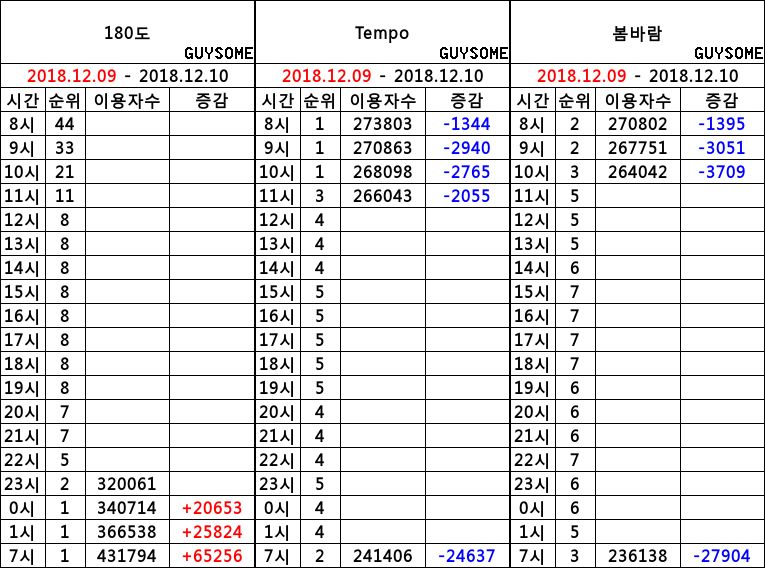The width and height of the screenshot is (765, 568).
Task: Click the Tempo table date range
Action: pyautogui.click(x=382, y=76)
